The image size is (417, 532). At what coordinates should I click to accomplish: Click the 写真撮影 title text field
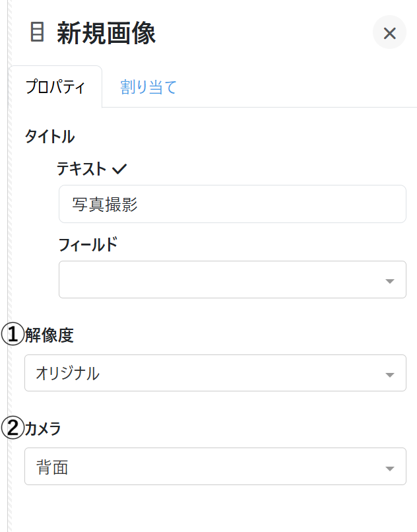pyautogui.click(x=232, y=204)
